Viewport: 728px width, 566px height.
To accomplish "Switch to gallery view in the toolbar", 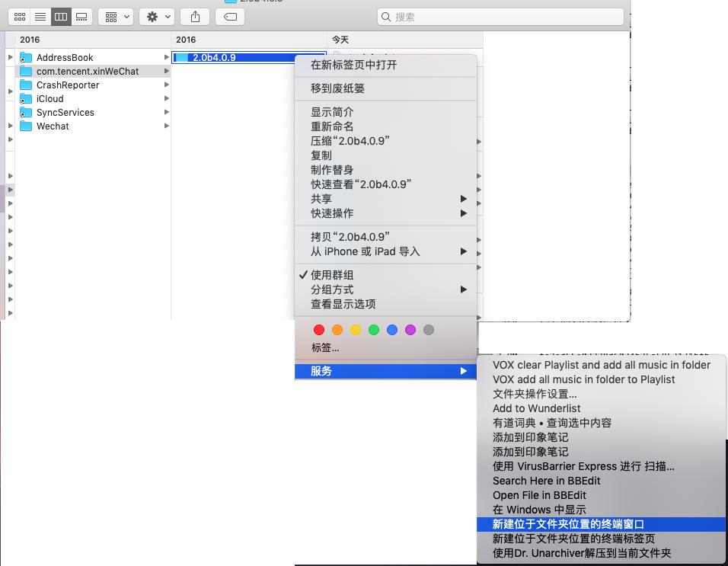I will [81, 16].
